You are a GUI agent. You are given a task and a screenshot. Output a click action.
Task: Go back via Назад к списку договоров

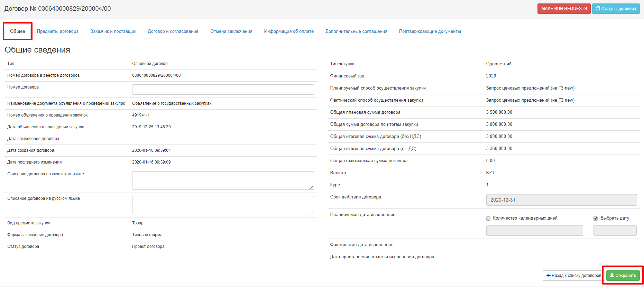point(573,276)
